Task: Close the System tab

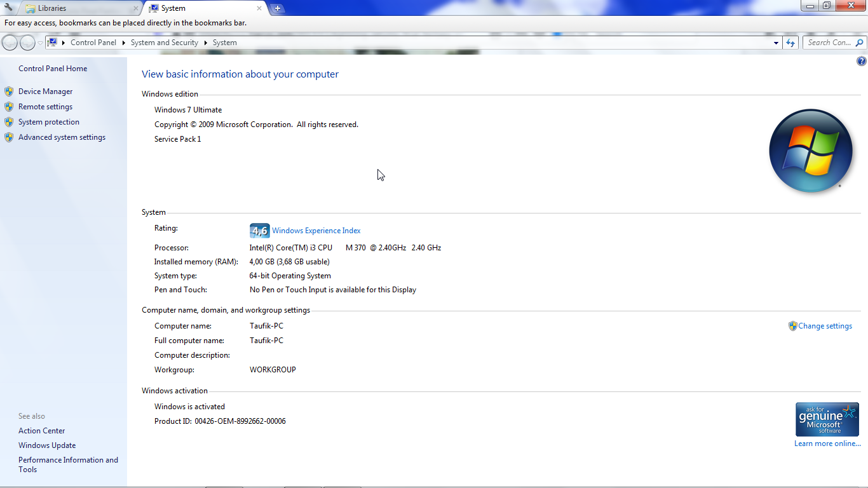Action: [259, 8]
